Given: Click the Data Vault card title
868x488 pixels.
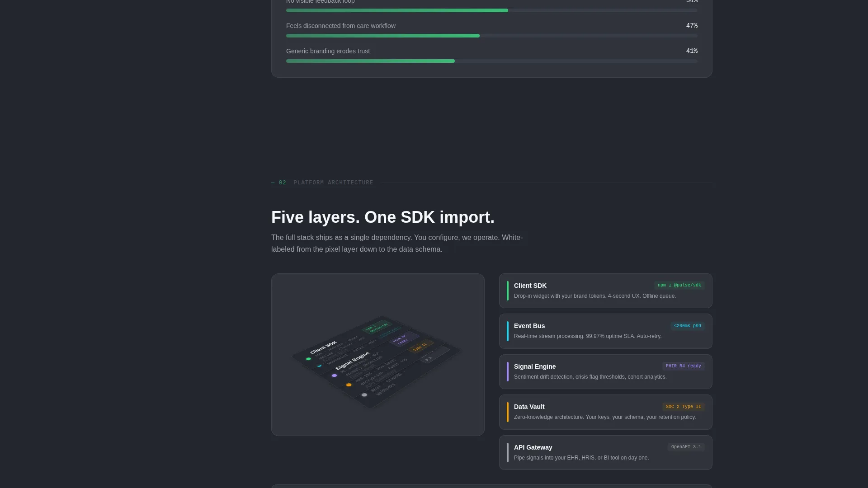Looking at the screenshot, I should [529, 407].
